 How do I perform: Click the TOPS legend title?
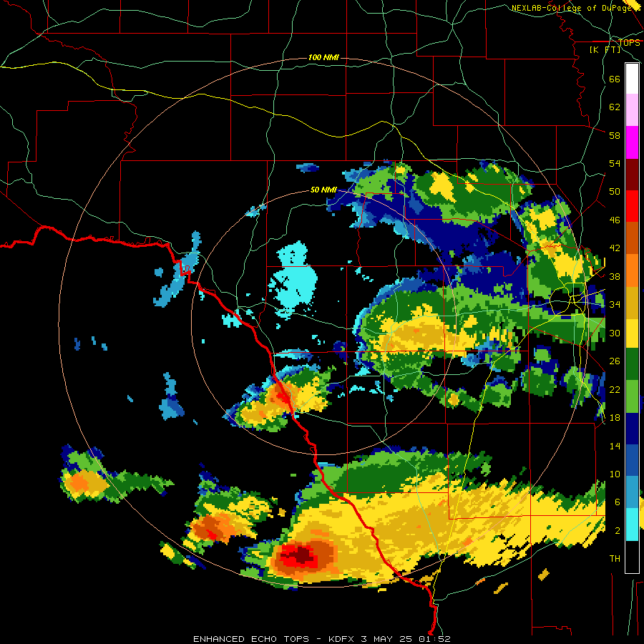[629, 42]
